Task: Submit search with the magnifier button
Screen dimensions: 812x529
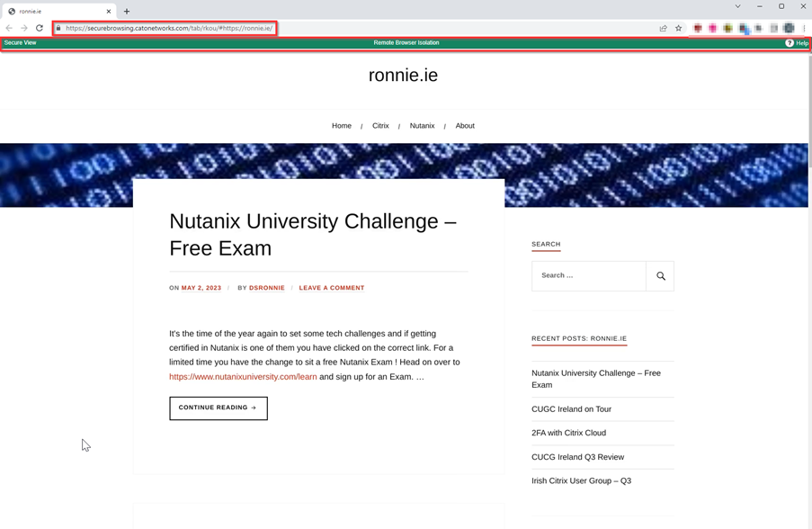Action: pos(660,276)
